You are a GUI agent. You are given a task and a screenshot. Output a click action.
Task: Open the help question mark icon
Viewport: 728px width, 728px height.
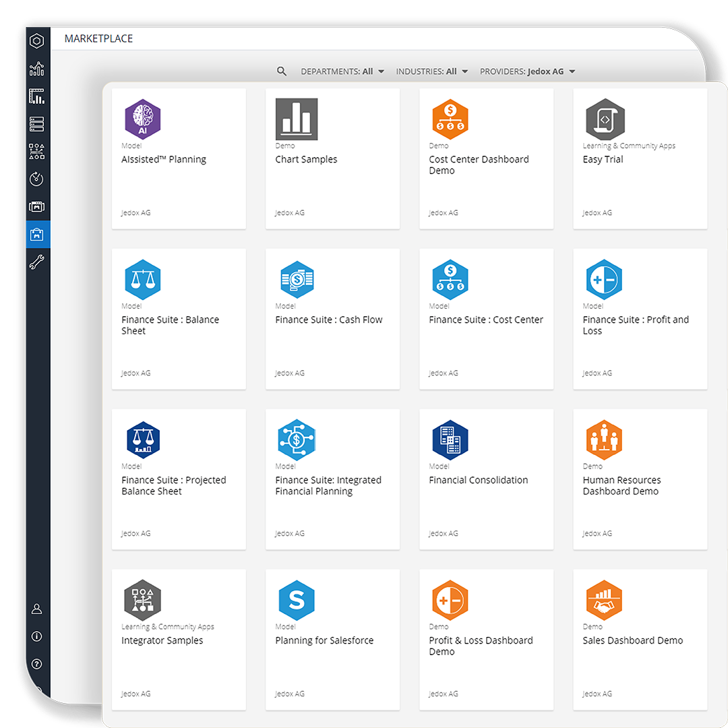coord(36,665)
